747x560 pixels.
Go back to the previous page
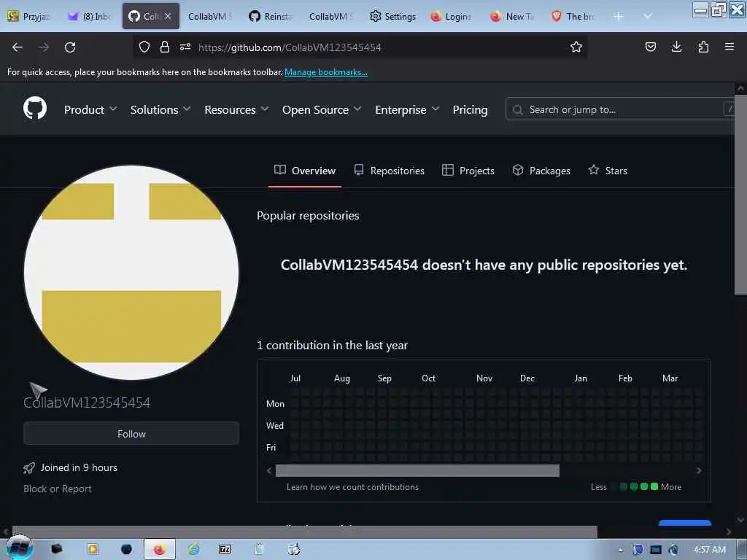click(18, 47)
